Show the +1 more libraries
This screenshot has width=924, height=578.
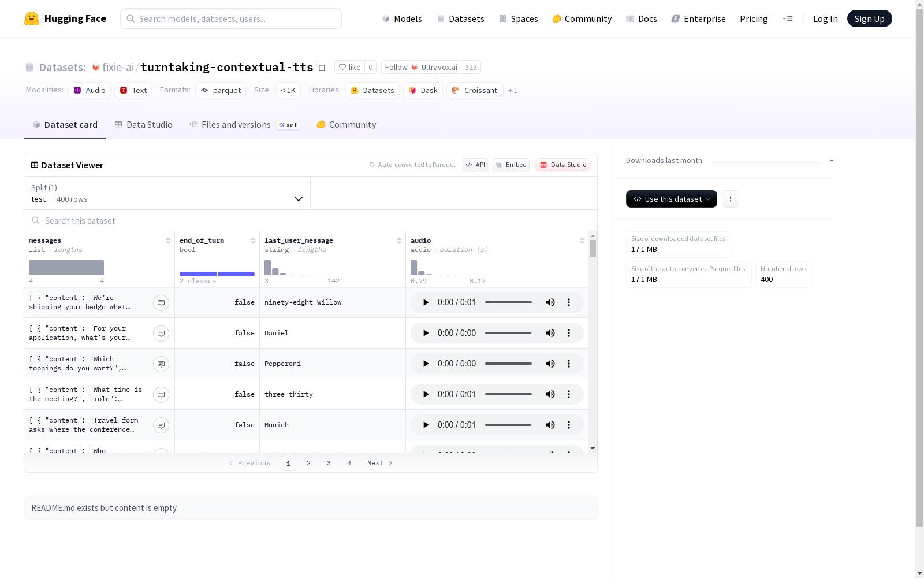click(x=513, y=91)
